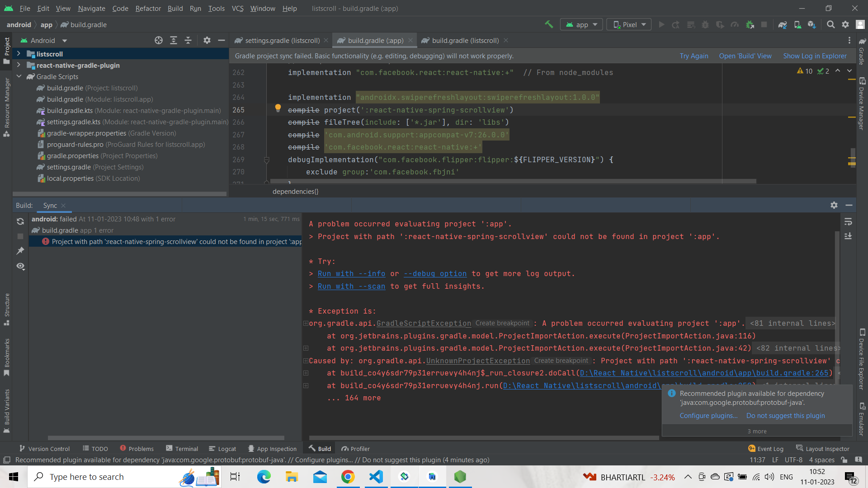Viewport: 868px width, 488px height.
Task: Click Open 'Build' View link
Action: [745, 56]
